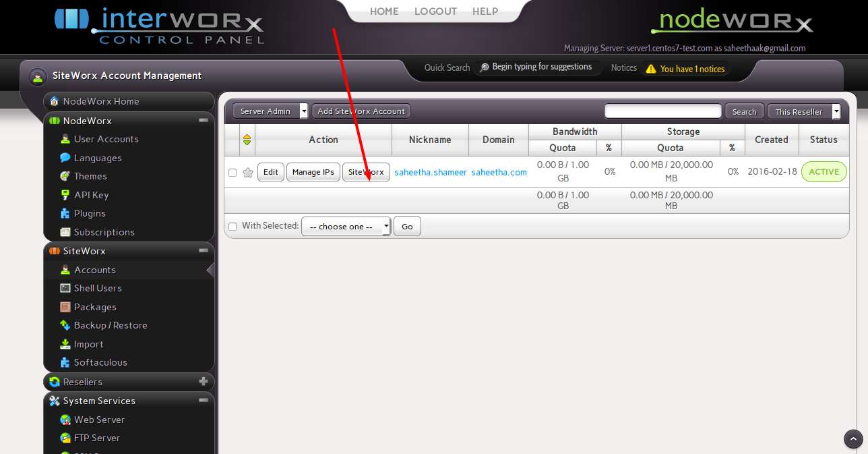The height and width of the screenshot is (454, 868).
Task: Open the Server Admin dropdown
Action: point(270,111)
